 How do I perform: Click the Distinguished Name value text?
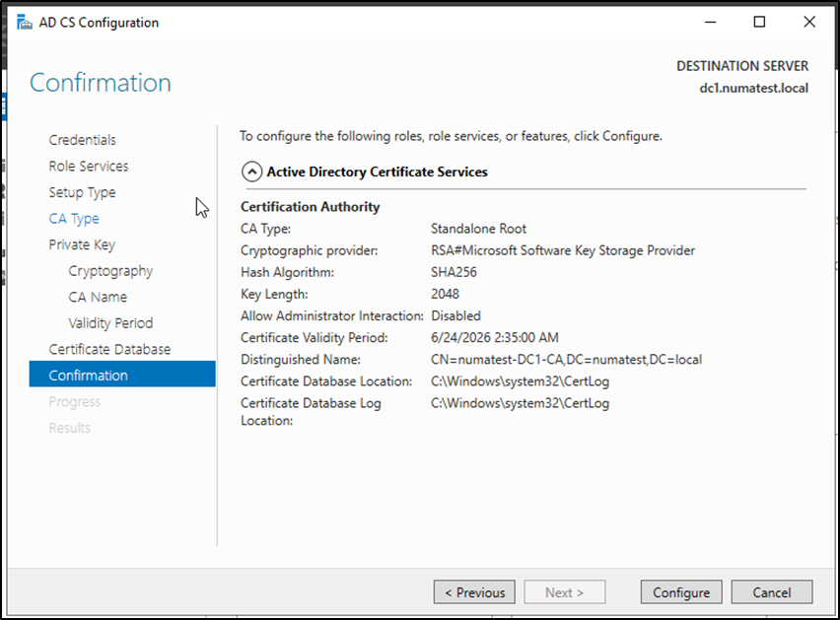pyautogui.click(x=566, y=360)
